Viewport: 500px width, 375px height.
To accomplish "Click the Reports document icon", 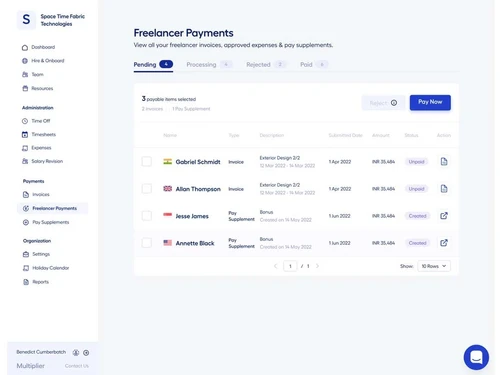I will click(x=26, y=282).
